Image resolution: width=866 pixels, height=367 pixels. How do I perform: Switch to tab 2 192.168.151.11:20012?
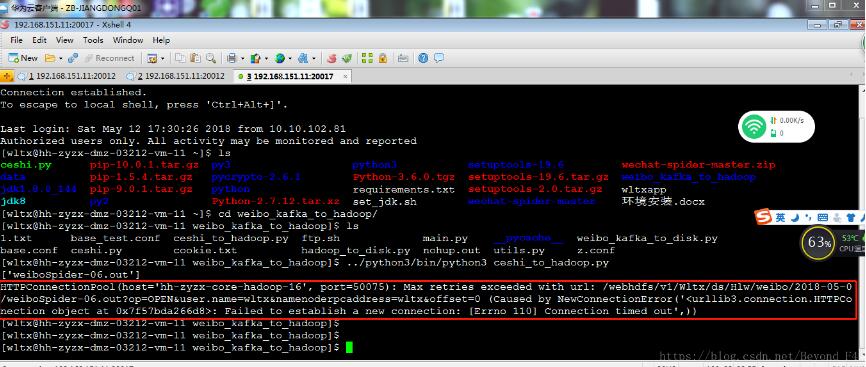(x=175, y=76)
